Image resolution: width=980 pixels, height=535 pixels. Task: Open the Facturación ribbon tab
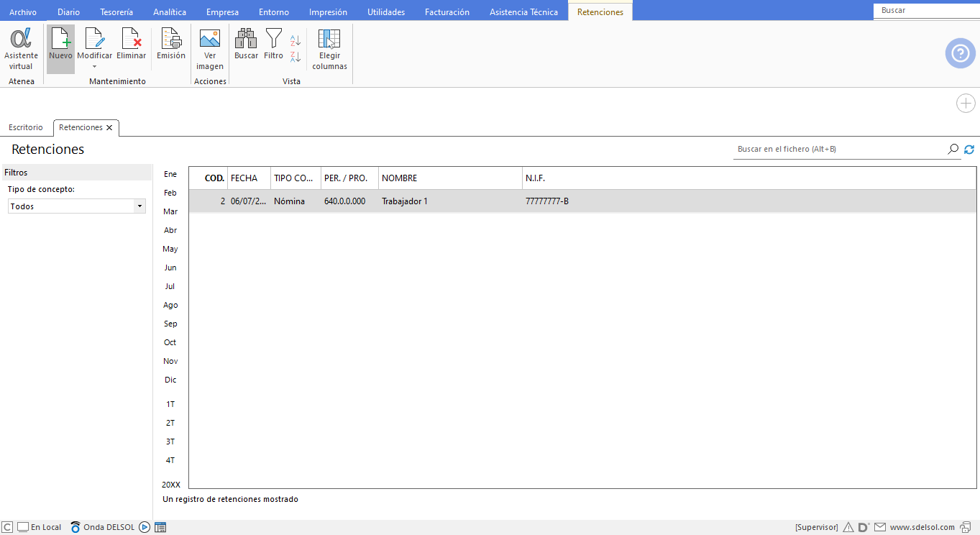[x=447, y=12]
